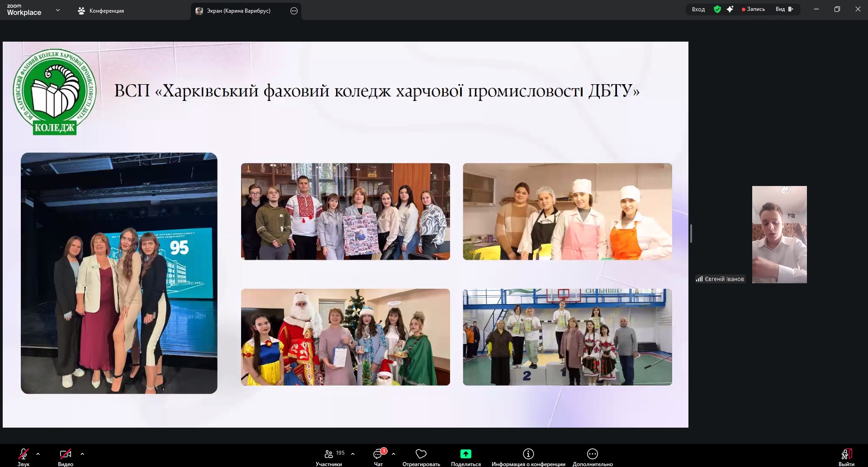Switch to the Конференция tab
Screen dimensions: 868x467
click(101, 11)
